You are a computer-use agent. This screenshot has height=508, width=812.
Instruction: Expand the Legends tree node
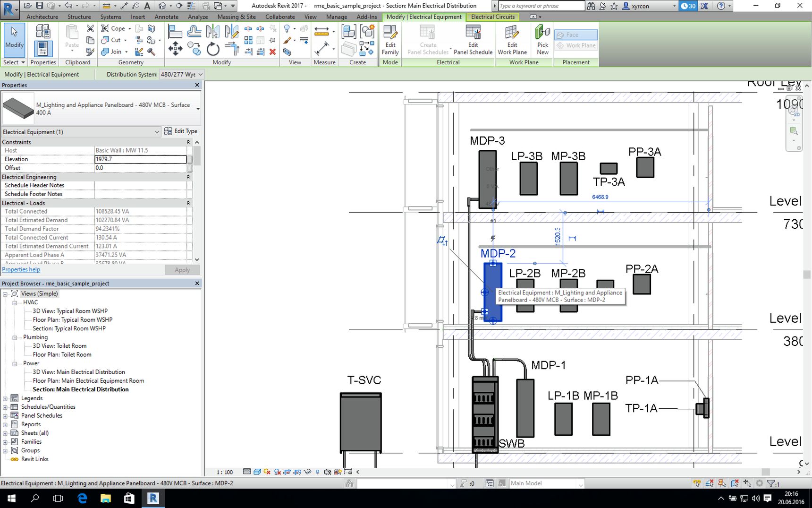(x=5, y=398)
